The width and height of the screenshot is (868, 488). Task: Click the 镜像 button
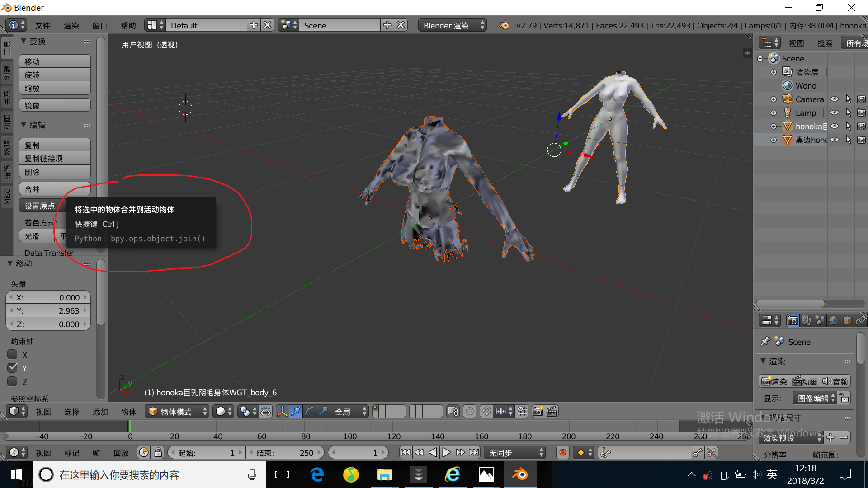coord(55,105)
